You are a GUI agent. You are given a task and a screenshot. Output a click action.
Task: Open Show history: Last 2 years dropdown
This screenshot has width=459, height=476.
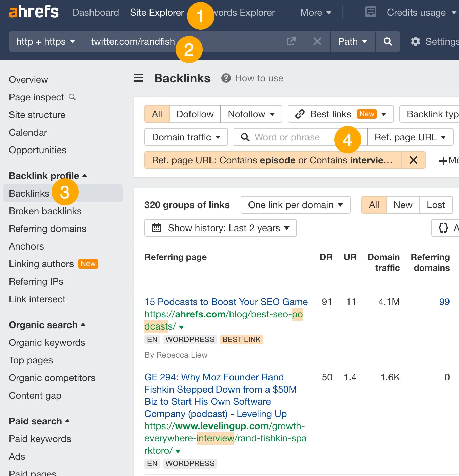pos(220,228)
